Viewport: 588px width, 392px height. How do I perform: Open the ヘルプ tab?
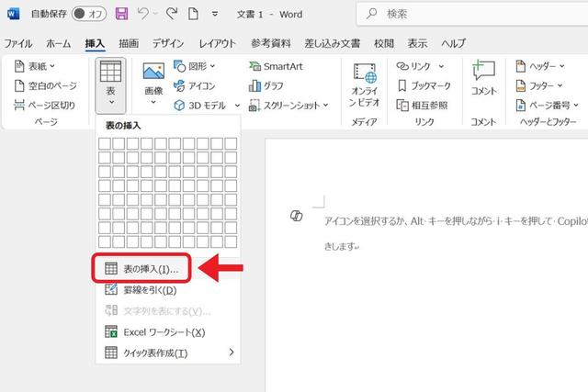point(453,43)
